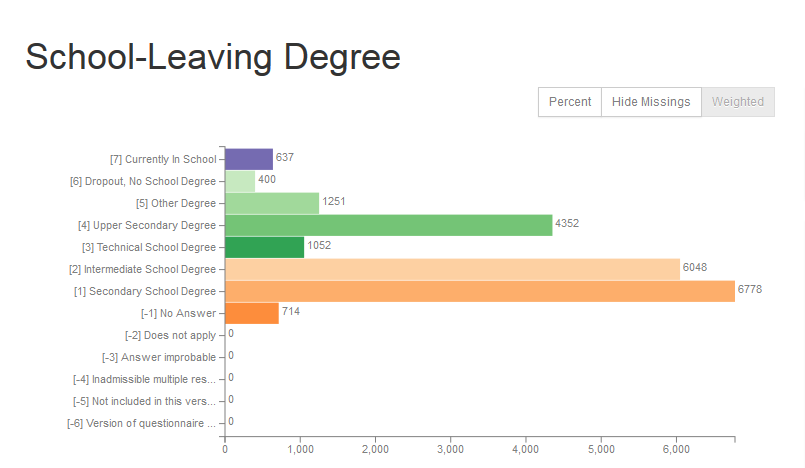Toggle the Hide Missings button
The height and width of the screenshot is (468, 805).
[x=651, y=102]
